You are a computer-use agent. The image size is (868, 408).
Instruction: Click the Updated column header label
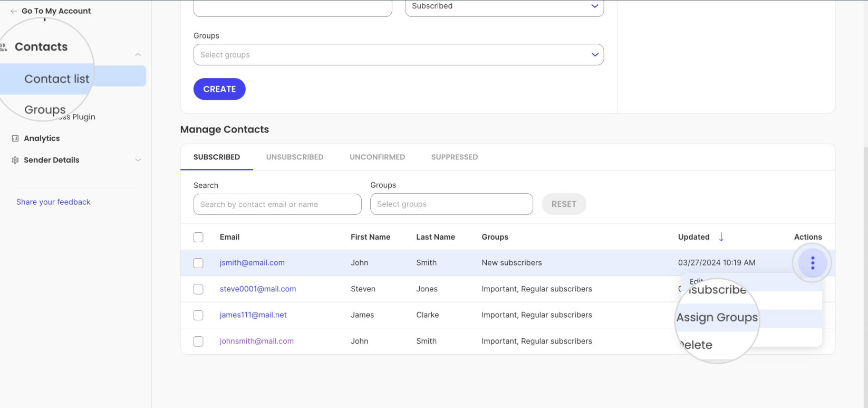(693, 237)
